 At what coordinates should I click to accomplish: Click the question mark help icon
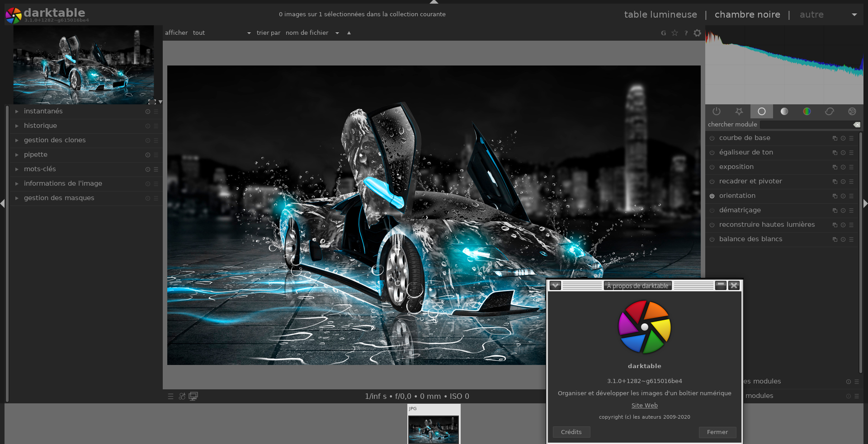pos(686,33)
